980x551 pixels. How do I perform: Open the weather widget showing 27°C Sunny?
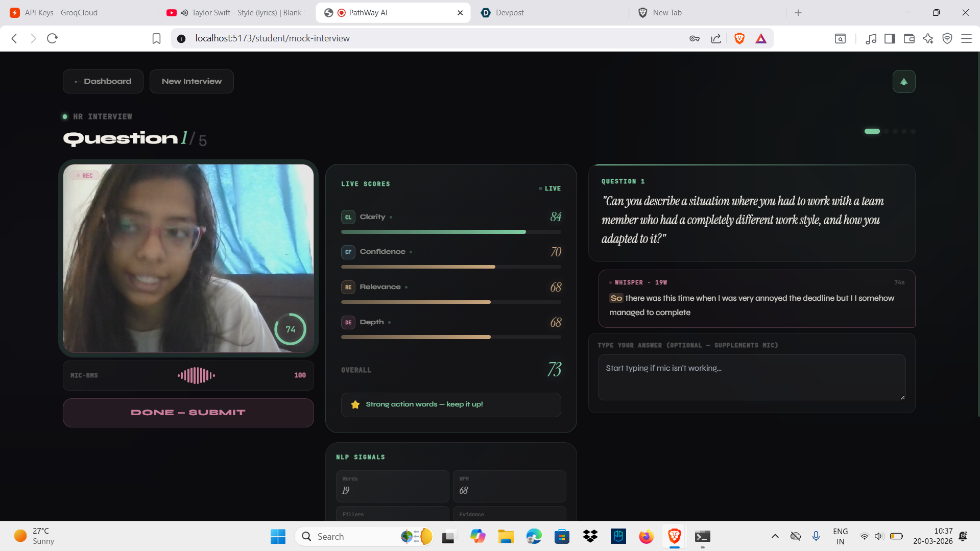[34, 536]
